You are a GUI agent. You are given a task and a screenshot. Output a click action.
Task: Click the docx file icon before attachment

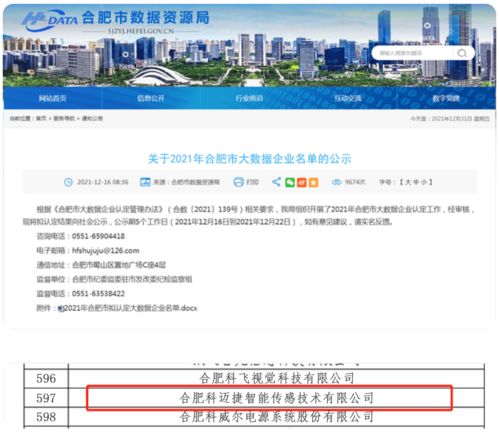point(60,309)
